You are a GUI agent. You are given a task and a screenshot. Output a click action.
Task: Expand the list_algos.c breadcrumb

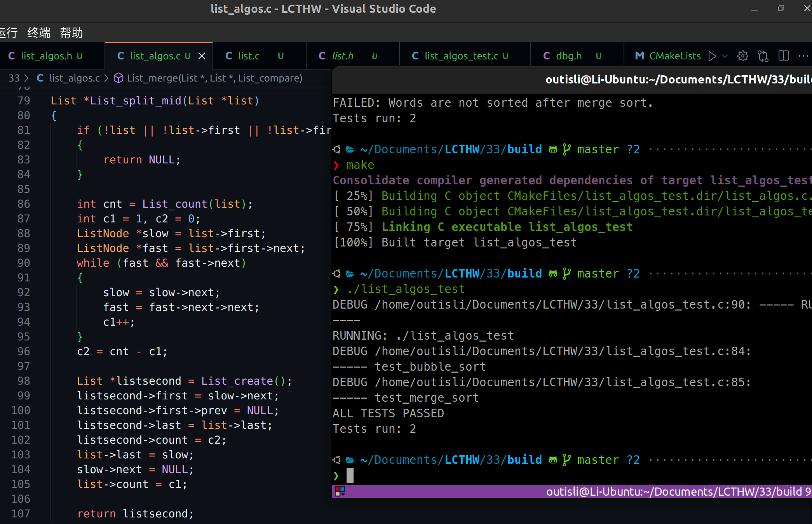(74, 78)
